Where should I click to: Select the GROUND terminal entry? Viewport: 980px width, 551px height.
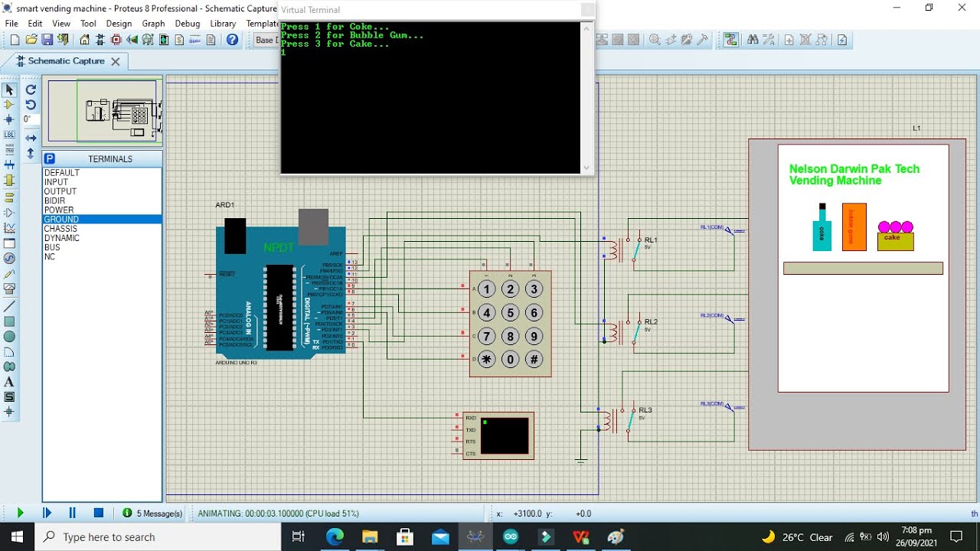point(103,220)
